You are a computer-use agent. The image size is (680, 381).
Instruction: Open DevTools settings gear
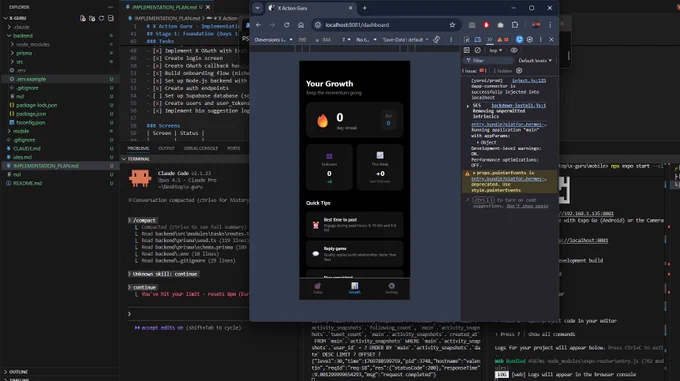click(x=530, y=39)
